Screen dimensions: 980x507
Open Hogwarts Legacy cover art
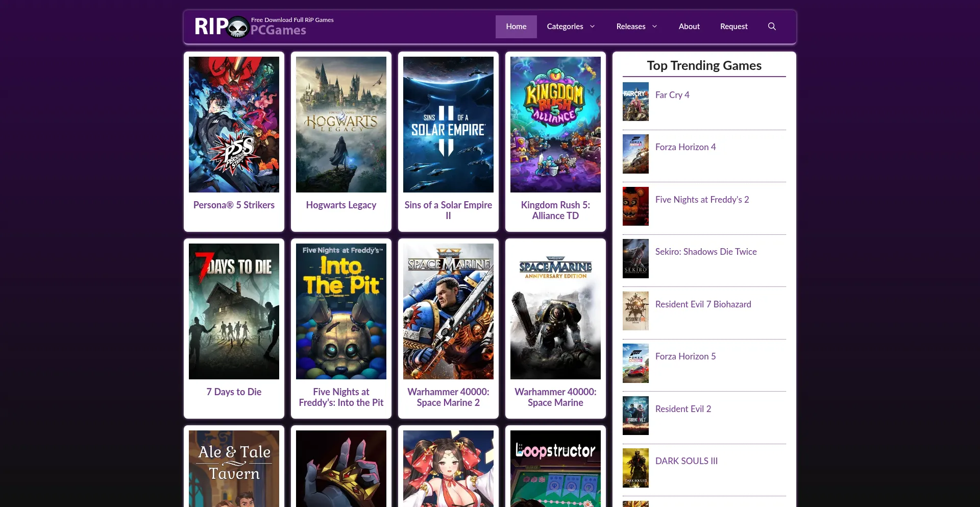[341, 125]
